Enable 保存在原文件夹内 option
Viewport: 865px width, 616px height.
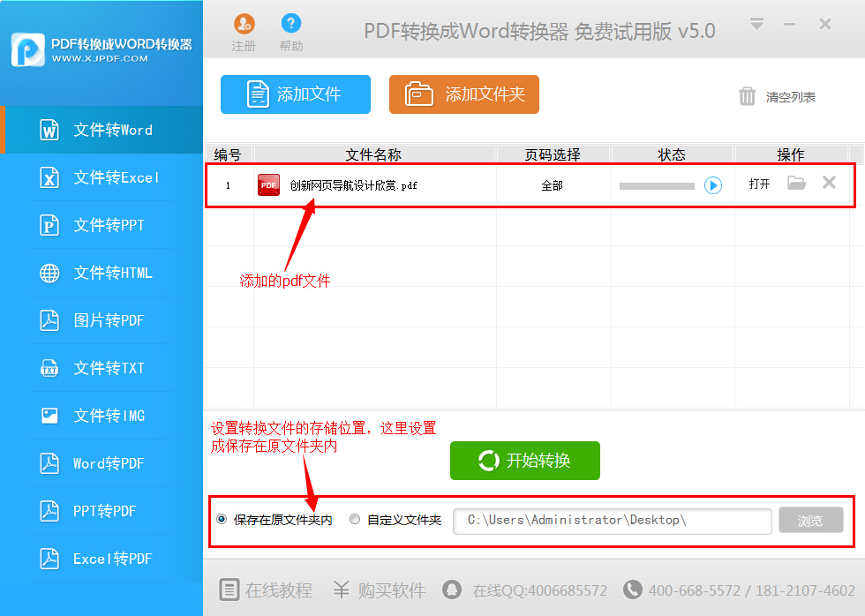coord(220,520)
